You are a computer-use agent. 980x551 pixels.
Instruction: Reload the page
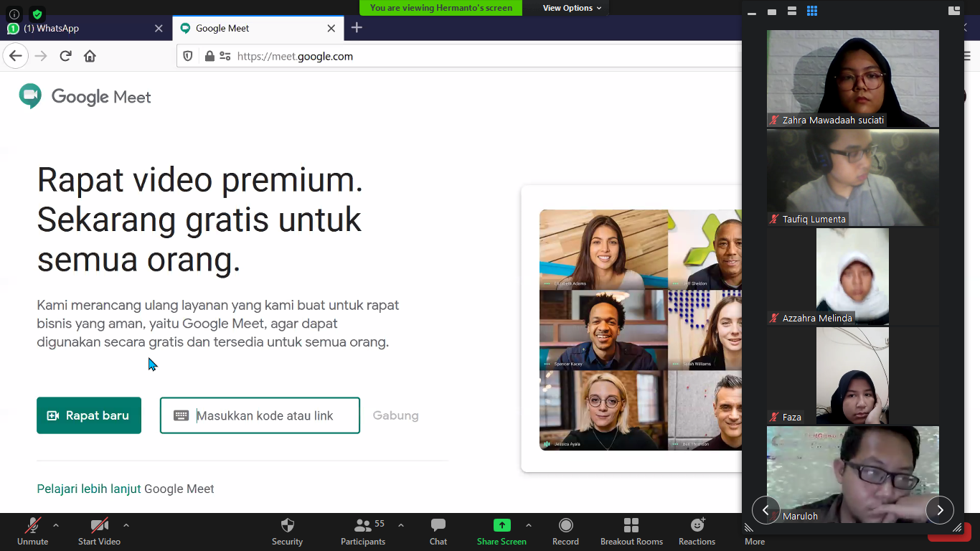click(x=65, y=56)
